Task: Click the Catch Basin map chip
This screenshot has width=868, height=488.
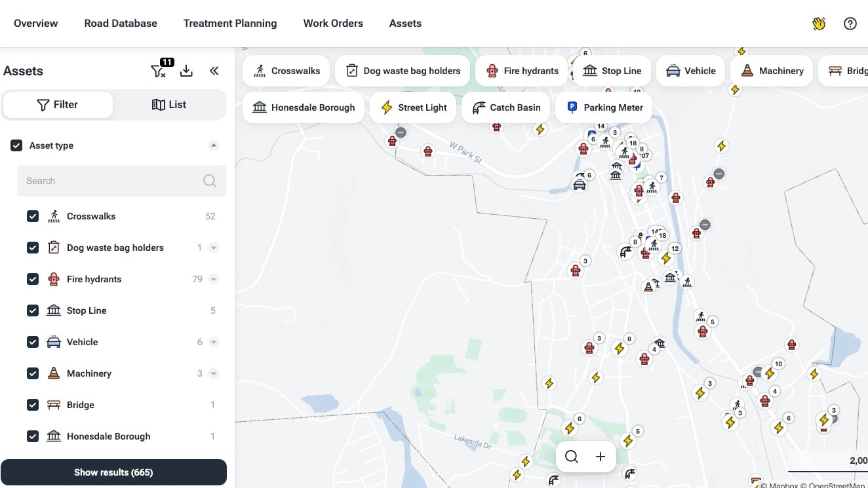Action: [x=506, y=107]
